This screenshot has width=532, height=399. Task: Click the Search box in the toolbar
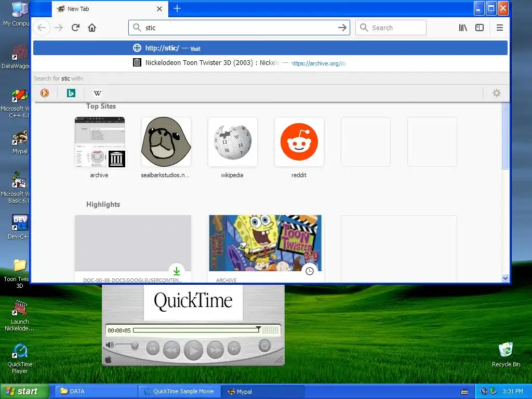coord(391,28)
